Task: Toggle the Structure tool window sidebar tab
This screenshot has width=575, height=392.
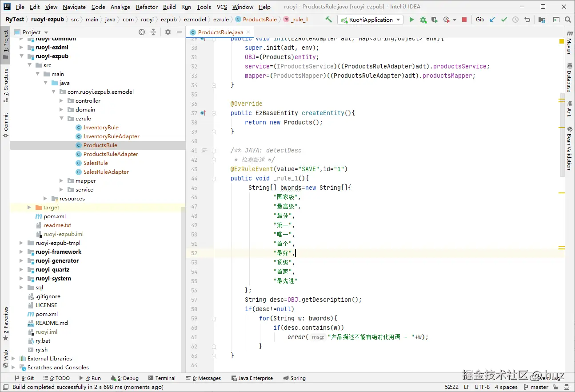Action: (x=6, y=82)
